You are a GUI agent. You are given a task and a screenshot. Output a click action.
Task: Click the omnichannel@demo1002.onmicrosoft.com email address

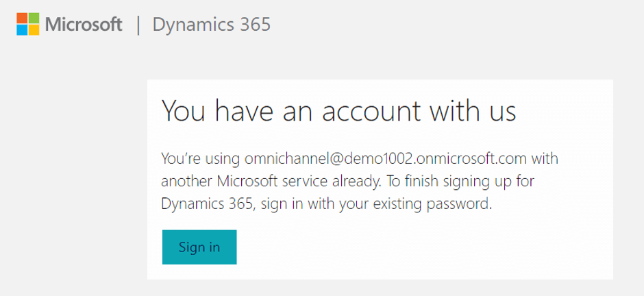click(386, 159)
